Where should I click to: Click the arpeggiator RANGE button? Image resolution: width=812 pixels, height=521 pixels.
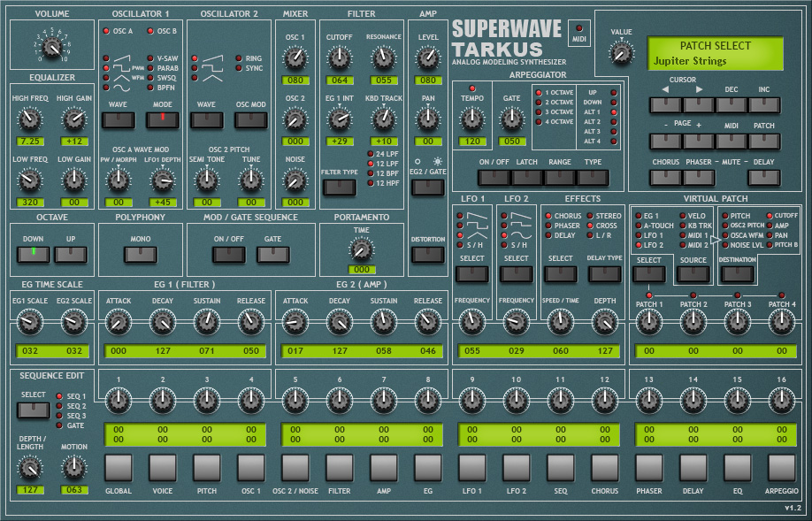(x=560, y=178)
